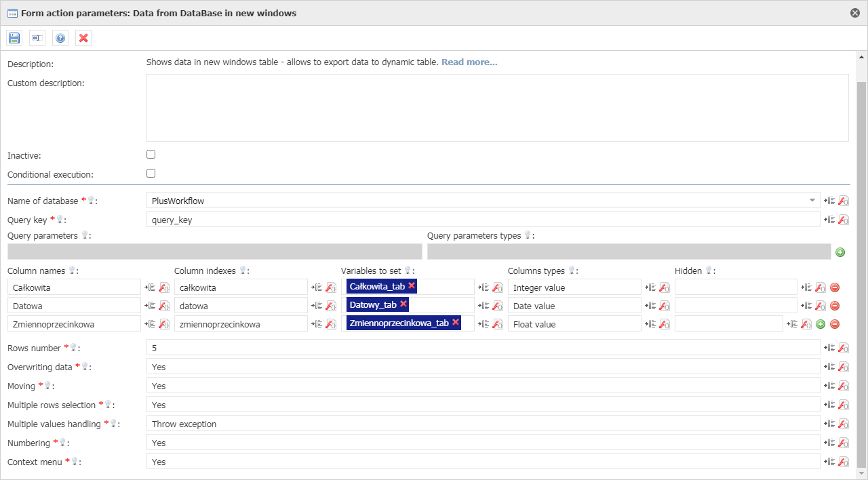Click the variable list icon for Query key
Viewport: 868px width, 480px height.
click(x=829, y=220)
